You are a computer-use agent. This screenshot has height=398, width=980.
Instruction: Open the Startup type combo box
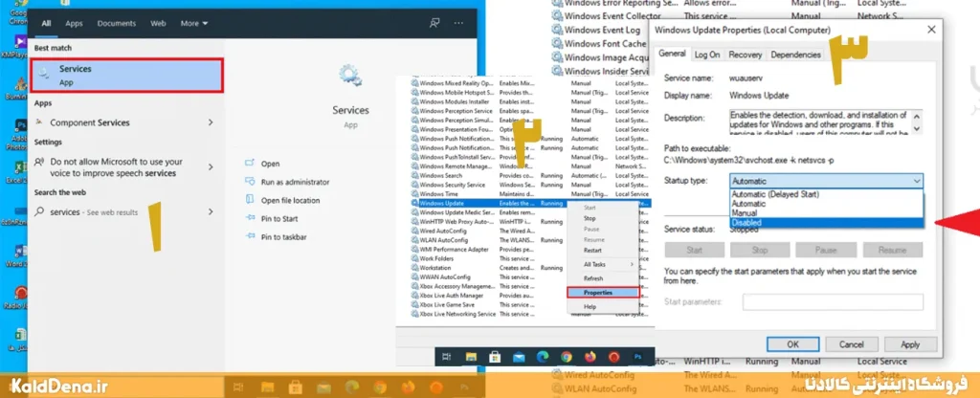click(826, 181)
